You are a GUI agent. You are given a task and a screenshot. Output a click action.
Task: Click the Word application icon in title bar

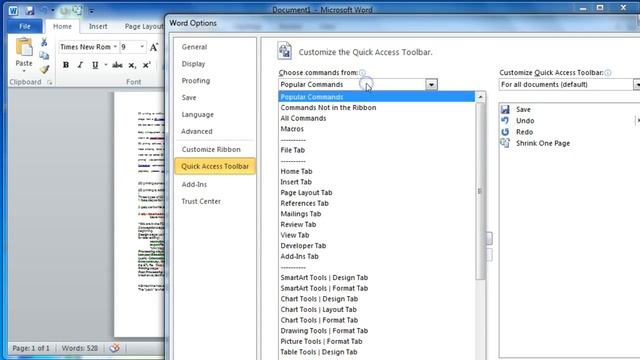tap(13, 11)
